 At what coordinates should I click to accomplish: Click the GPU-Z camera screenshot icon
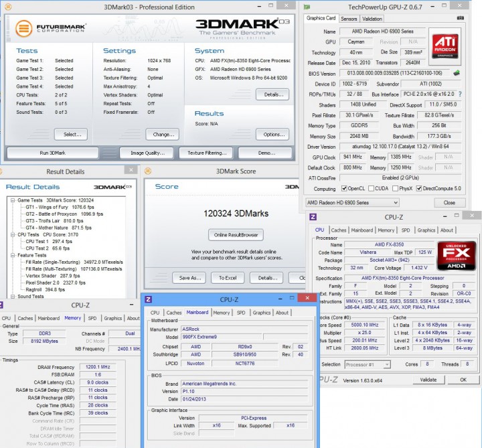coord(460,18)
